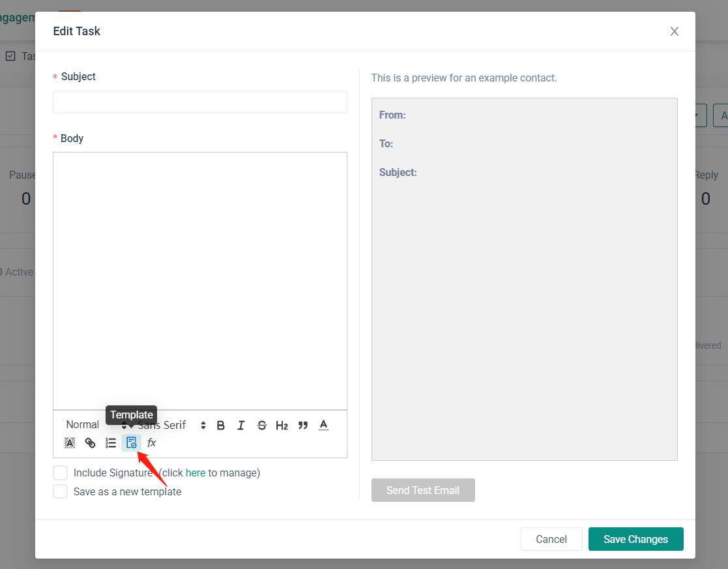Apply italic formatting to body text
728x569 pixels.
[241, 426]
